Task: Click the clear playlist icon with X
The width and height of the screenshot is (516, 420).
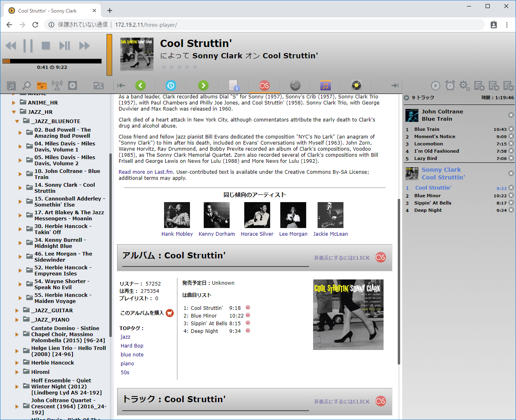Action: pos(479,85)
